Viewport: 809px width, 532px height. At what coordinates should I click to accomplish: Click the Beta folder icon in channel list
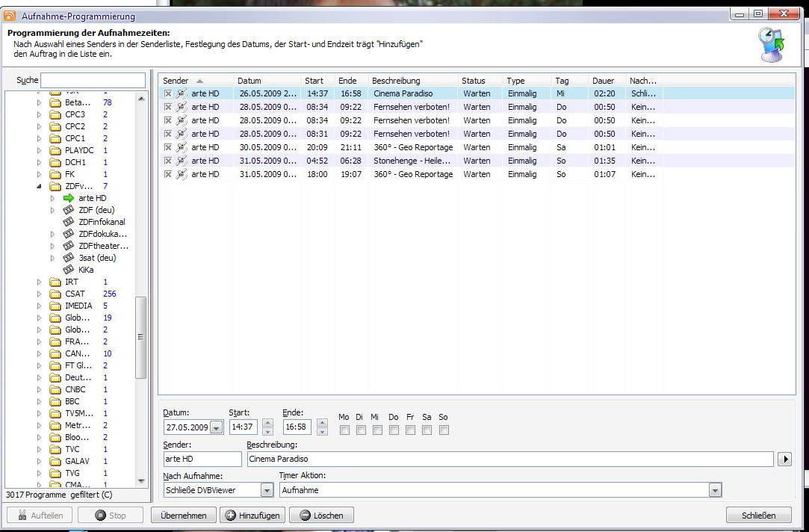55,102
